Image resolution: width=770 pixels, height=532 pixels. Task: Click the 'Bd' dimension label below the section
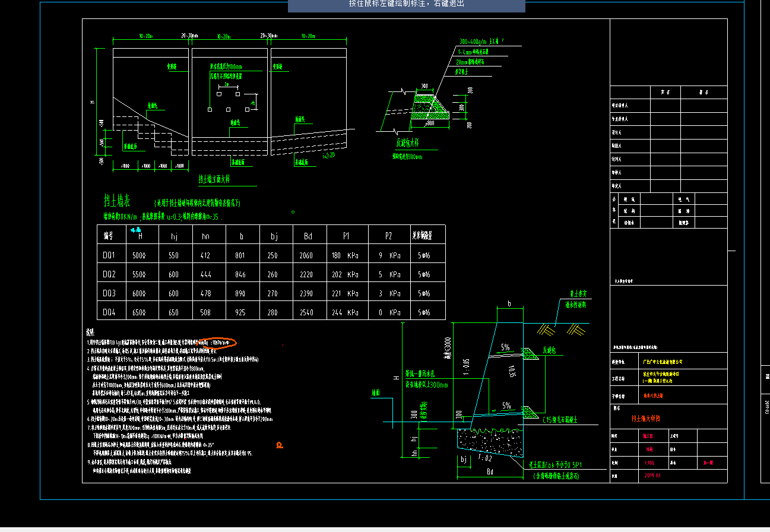click(x=490, y=472)
